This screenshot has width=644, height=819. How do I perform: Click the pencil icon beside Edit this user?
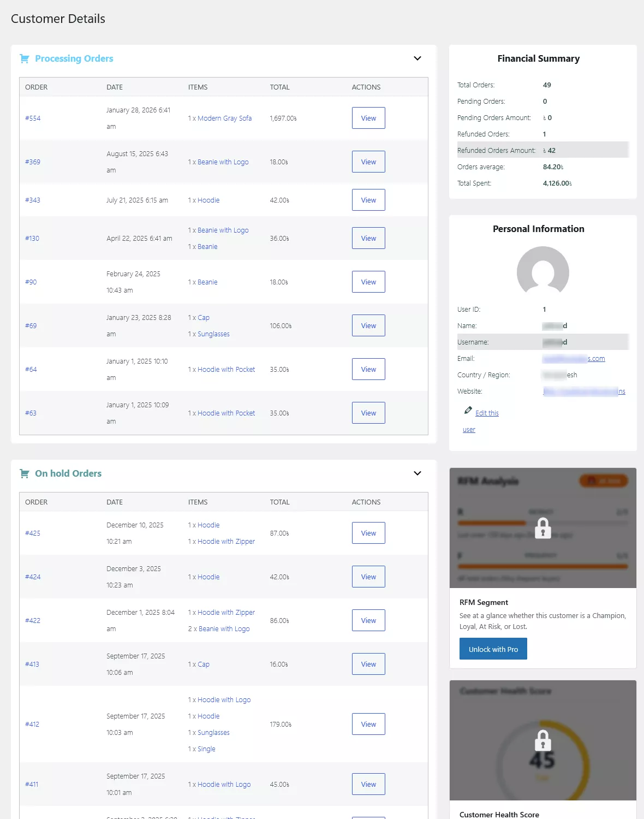(468, 410)
